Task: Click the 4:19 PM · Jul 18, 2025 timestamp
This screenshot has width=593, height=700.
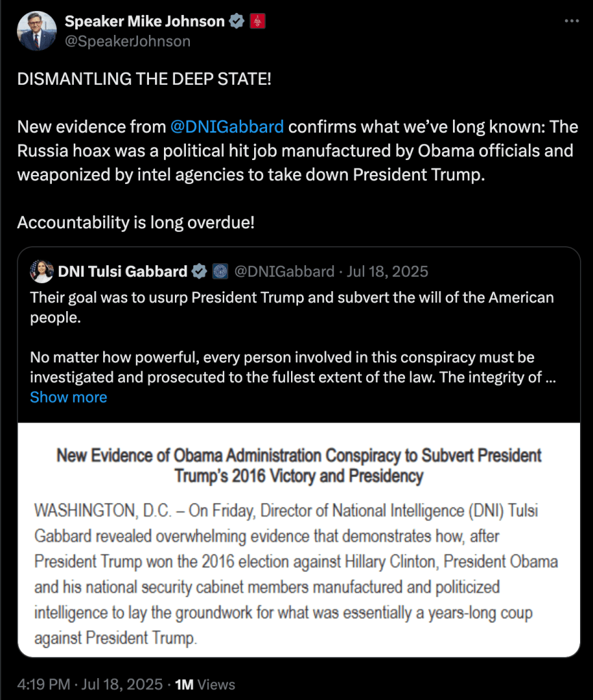Action: coord(90,684)
